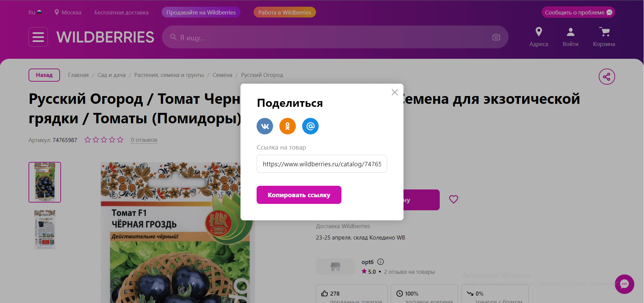Open the hamburger catalog menu
This screenshot has height=303, width=644.
point(38,37)
